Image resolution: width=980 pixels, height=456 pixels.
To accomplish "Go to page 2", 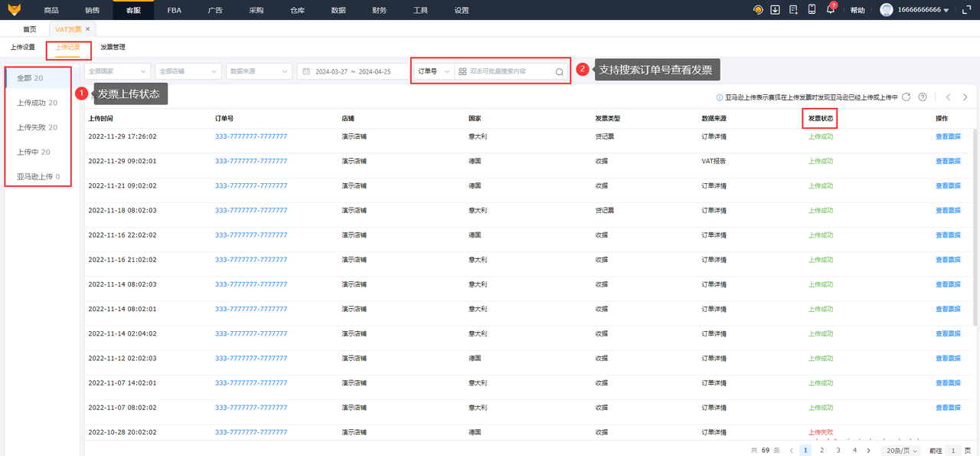I will (822, 451).
